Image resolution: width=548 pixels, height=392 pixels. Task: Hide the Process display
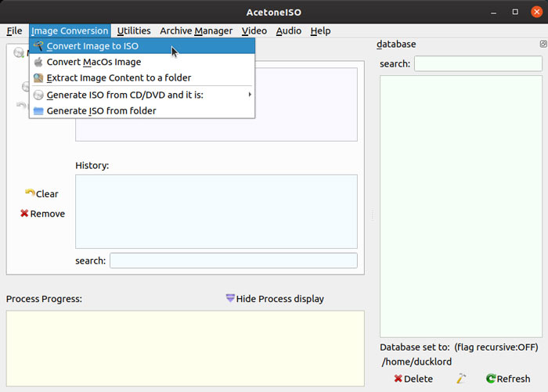point(274,299)
